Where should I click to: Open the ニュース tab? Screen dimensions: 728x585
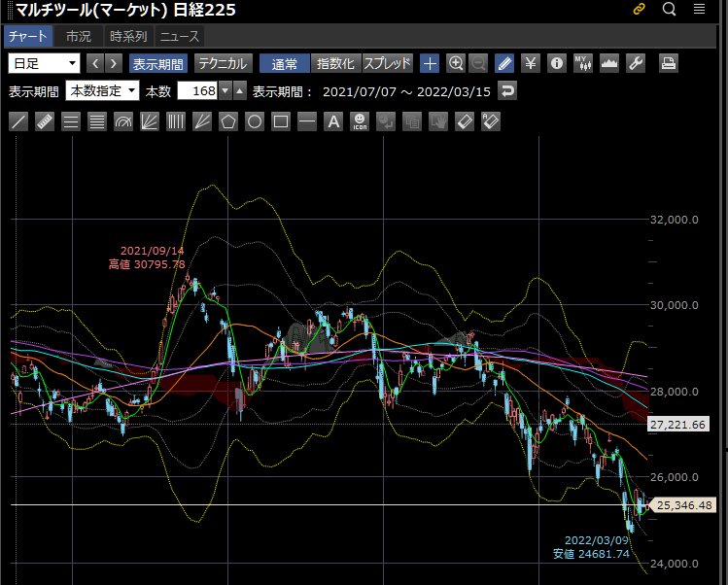pos(179,36)
